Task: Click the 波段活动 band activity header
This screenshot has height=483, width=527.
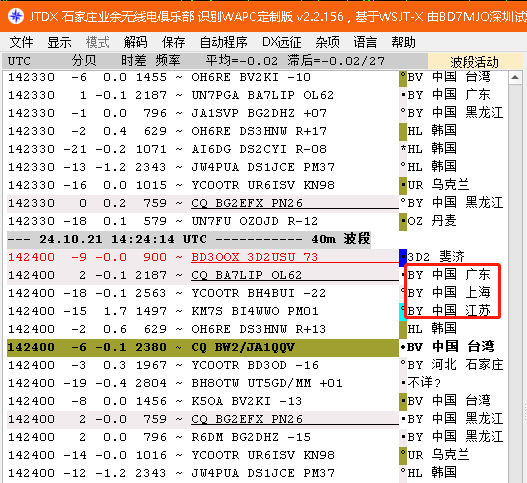Action: [474, 62]
